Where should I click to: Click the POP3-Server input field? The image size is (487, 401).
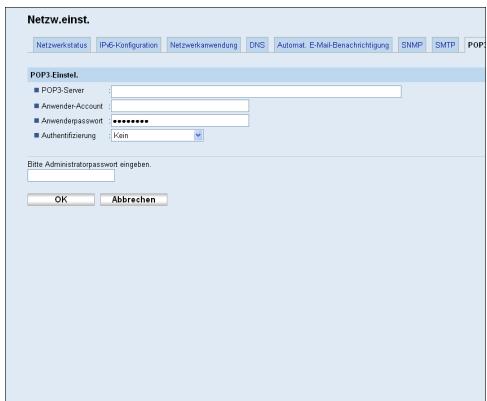click(x=256, y=91)
